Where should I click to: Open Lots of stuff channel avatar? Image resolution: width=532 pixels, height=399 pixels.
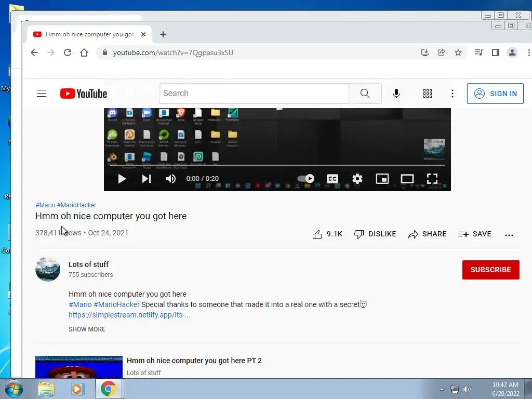pos(48,269)
